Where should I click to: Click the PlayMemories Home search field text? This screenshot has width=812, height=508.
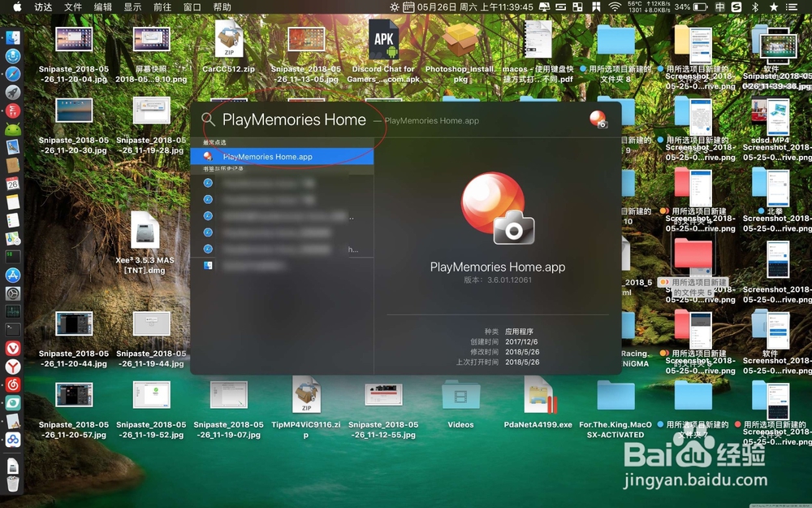(x=294, y=119)
